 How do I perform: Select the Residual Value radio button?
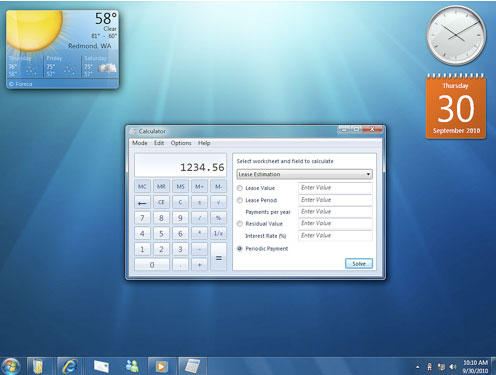click(240, 224)
